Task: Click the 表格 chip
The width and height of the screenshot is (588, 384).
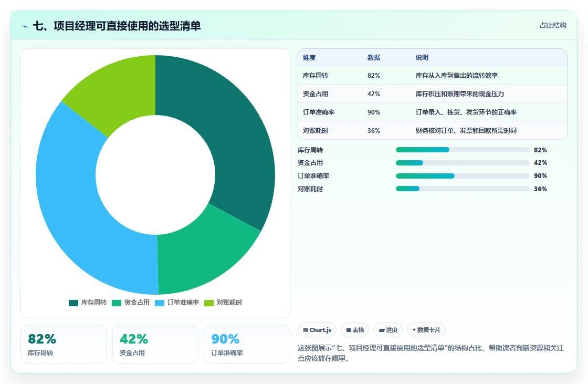Action: 355,330
